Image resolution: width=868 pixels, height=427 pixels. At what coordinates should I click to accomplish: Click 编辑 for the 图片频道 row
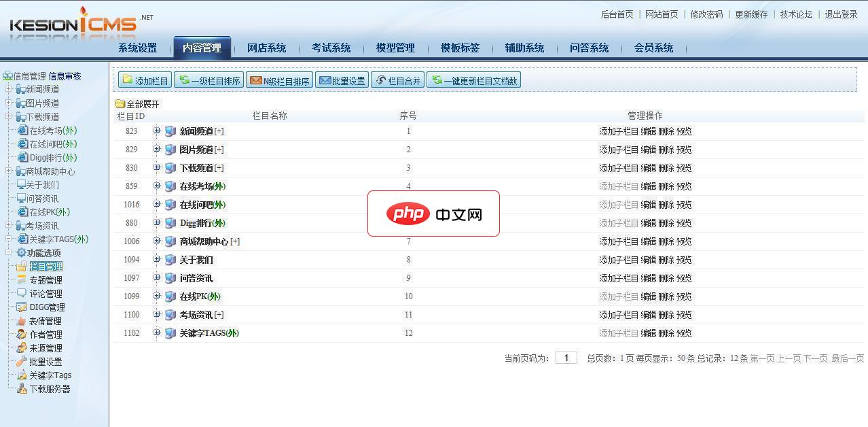click(x=649, y=150)
